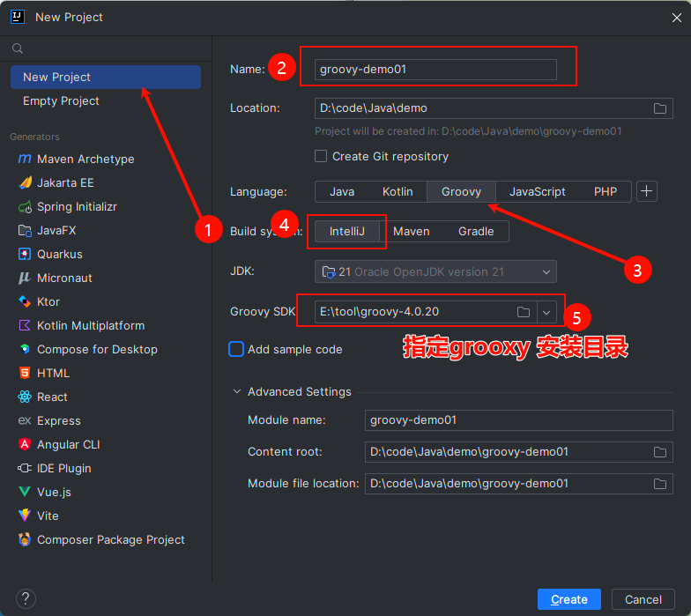Select Kotlin as the language
The height and width of the screenshot is (616, 691).
coord(398,192)
